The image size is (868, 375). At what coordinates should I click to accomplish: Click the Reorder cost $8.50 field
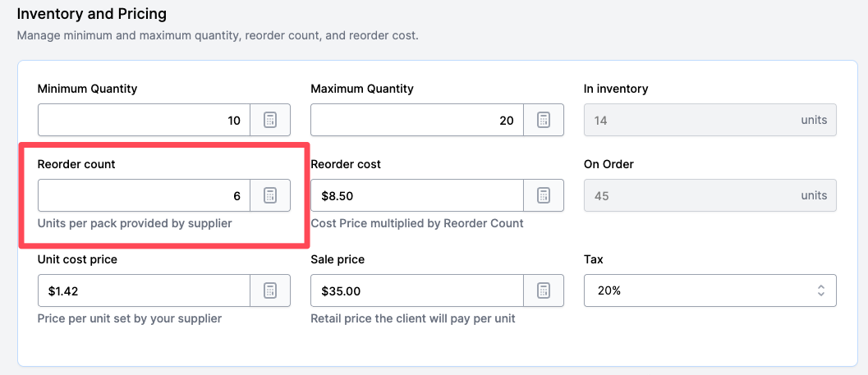coord(416,196)
